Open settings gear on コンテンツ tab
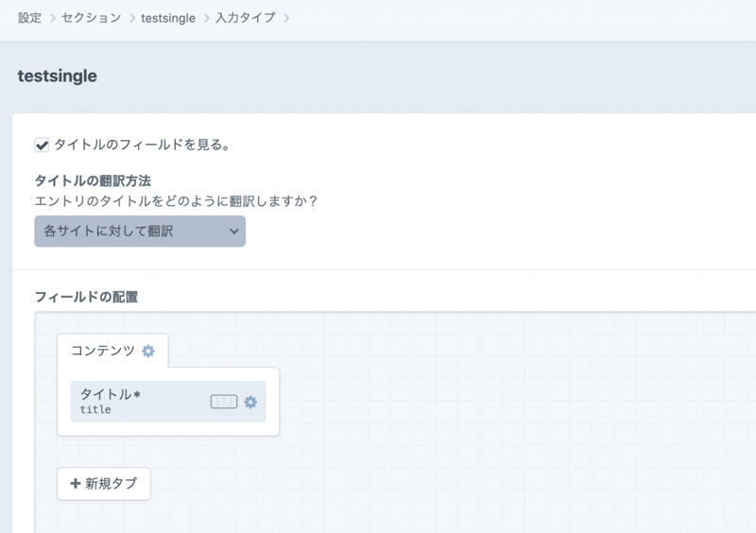This screenshot has height=533, width=756. point(148,352)
